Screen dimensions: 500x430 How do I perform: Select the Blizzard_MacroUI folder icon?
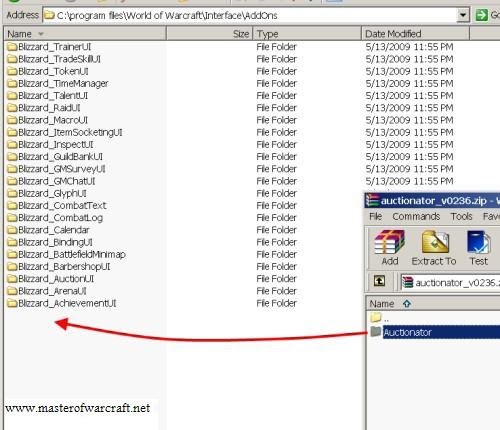point(12,120)
